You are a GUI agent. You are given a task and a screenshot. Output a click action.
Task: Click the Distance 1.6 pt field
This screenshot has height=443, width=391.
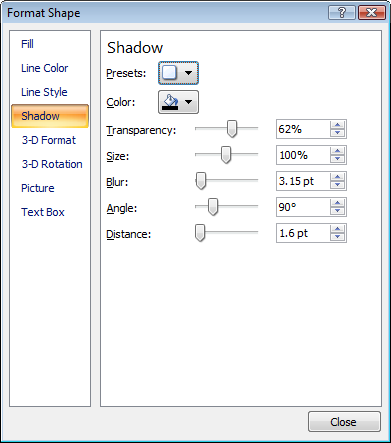303,233
